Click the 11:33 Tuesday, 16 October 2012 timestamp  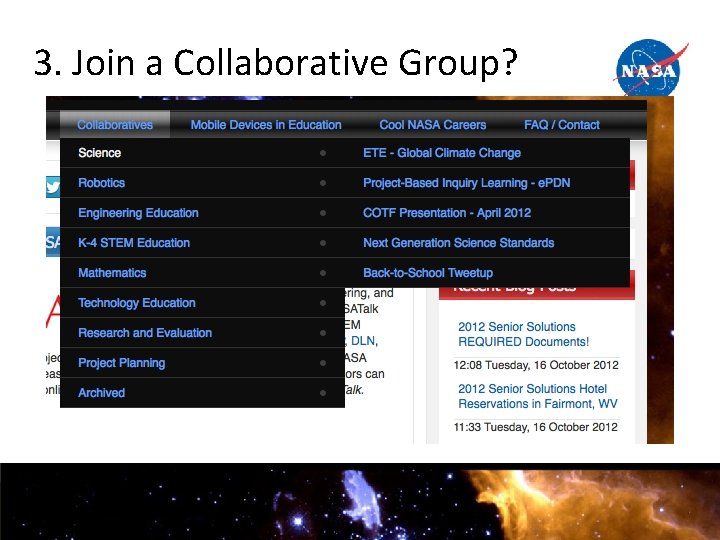tap(535, 427)
